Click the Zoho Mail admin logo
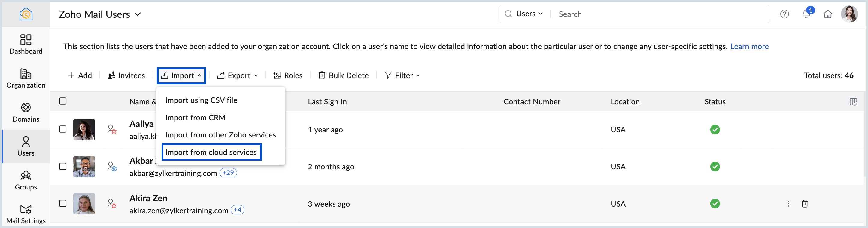The width and height of the screenshot is (868, 228). click(26, 14)
